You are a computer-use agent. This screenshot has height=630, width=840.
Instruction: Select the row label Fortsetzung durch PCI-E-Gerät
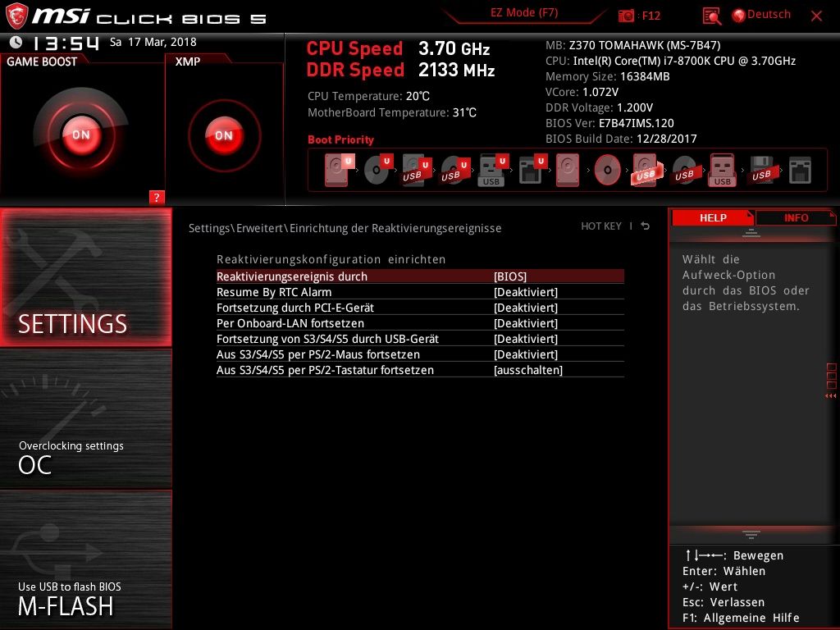click(295, 308)
